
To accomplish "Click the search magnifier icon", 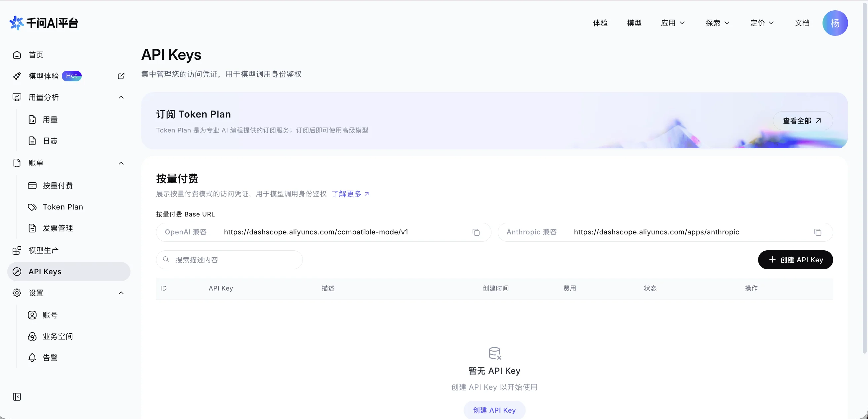I will pos(166,259).
